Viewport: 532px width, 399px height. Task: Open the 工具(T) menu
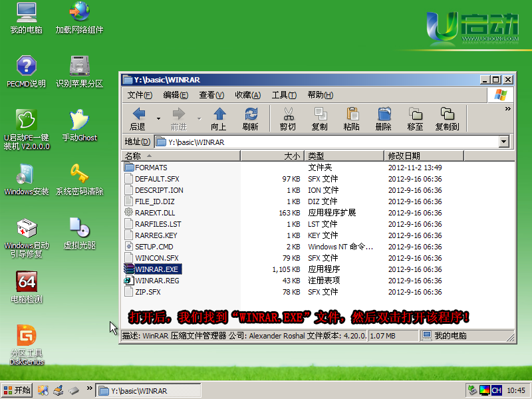tap(284, 95)
